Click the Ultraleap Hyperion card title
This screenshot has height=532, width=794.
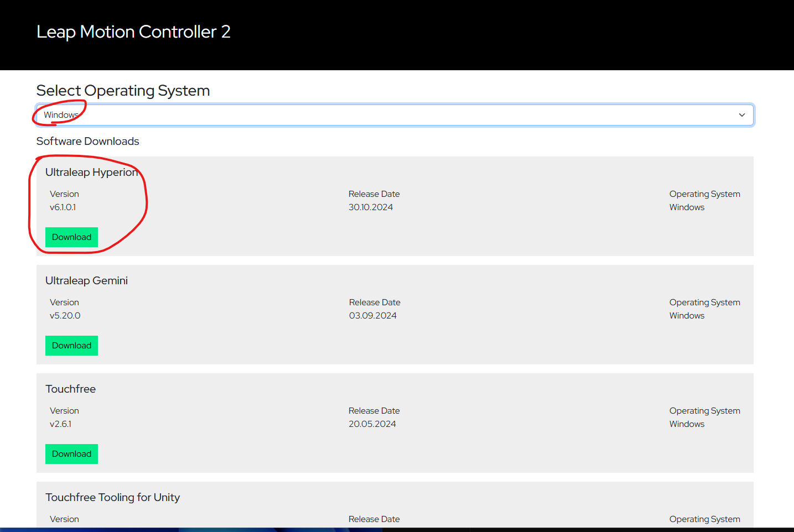pos(91,173)
